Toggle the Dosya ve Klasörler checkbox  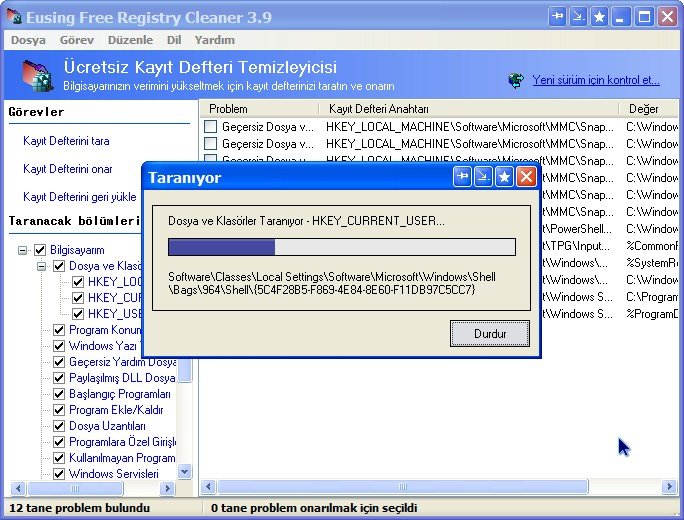click(59, 266)
